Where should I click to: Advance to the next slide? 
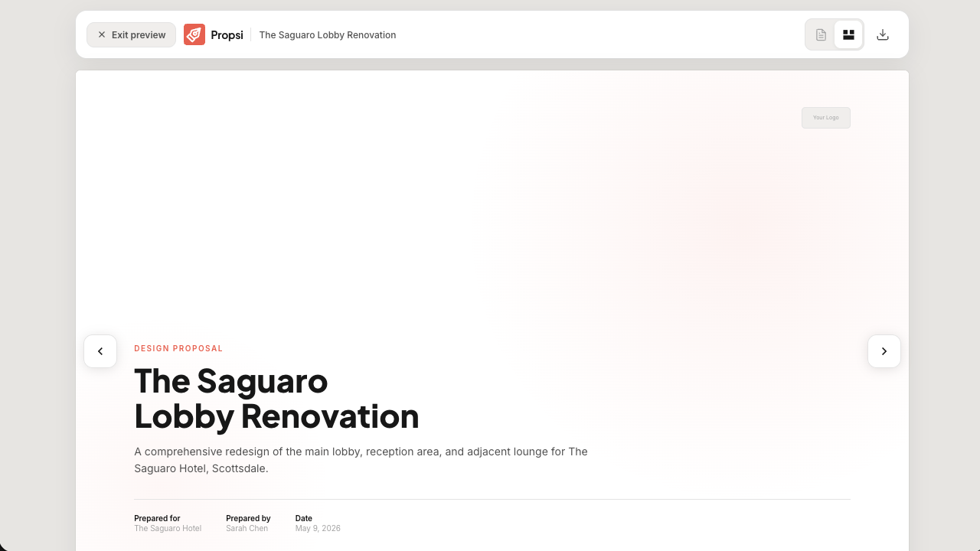(x=884, y=351)
